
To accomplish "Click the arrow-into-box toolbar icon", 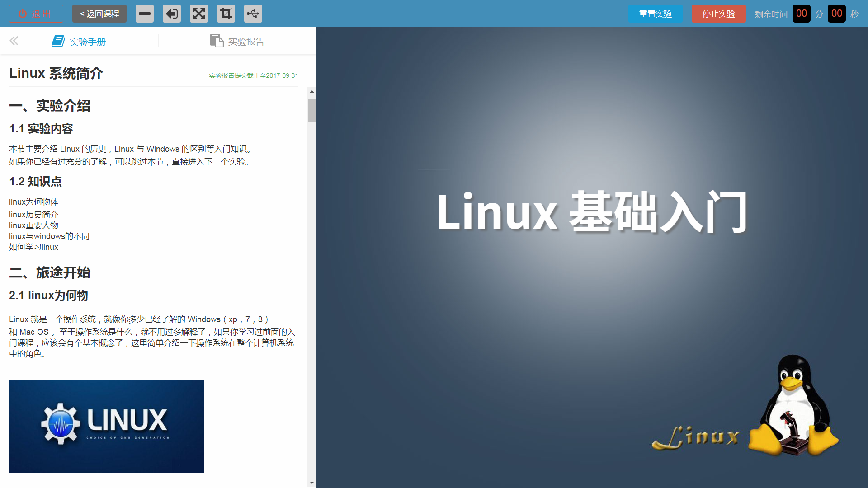I will [172, 14].
